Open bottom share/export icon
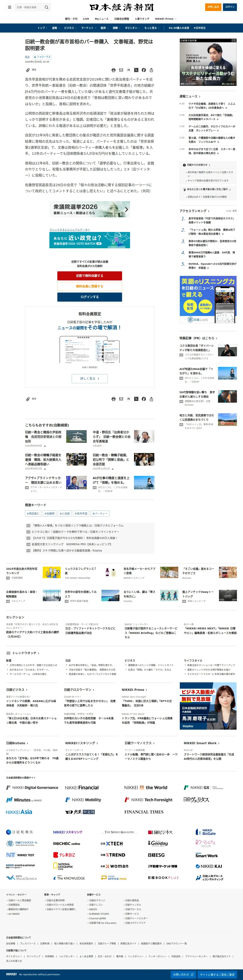Viewport: 243px width, 980px height. (x=151, y=399)
